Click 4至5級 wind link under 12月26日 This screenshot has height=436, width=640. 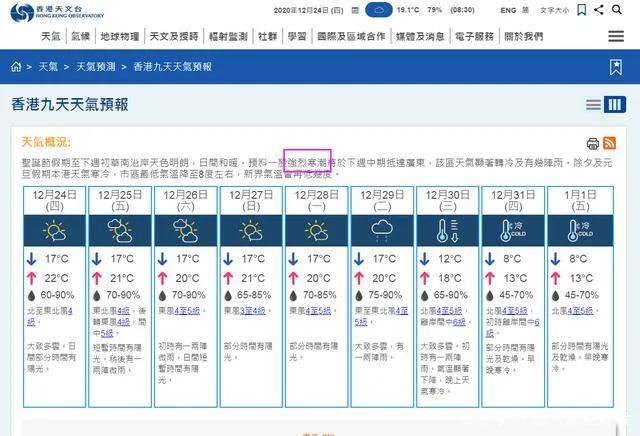pos(187,311)
